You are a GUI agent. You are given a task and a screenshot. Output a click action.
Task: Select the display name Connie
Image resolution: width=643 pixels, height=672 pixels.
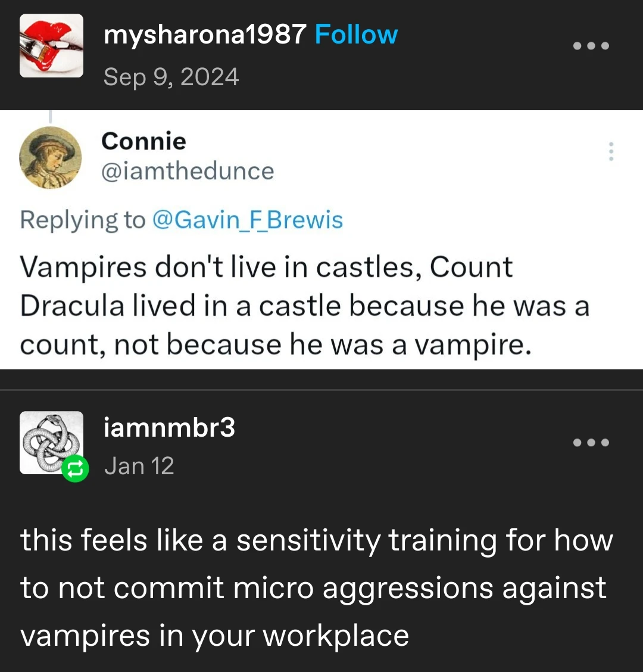[143, 141]
